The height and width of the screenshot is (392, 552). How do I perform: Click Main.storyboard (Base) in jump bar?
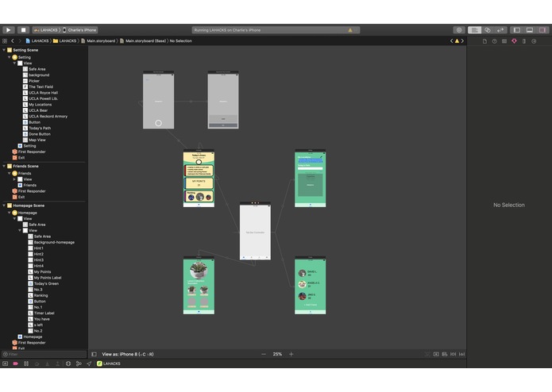pos(143,40)
